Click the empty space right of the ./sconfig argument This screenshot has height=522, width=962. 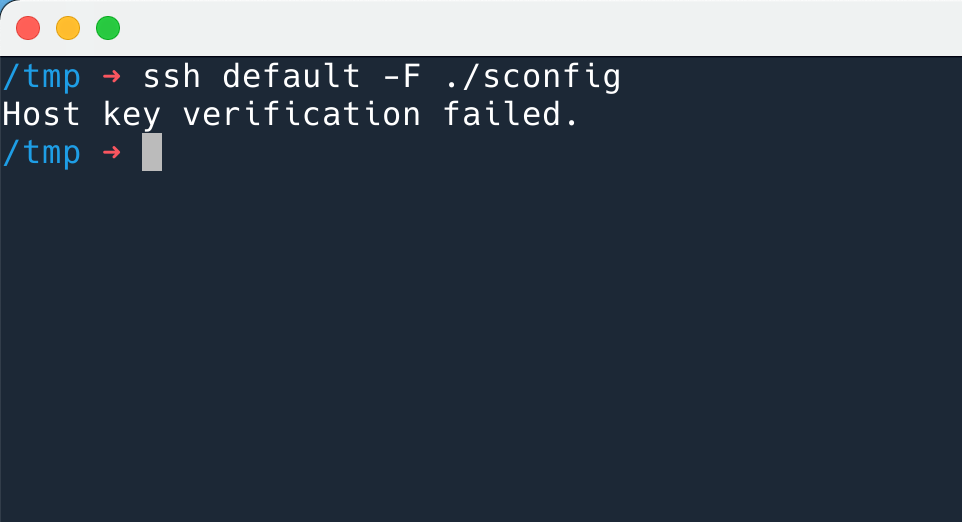click(791, 77)
